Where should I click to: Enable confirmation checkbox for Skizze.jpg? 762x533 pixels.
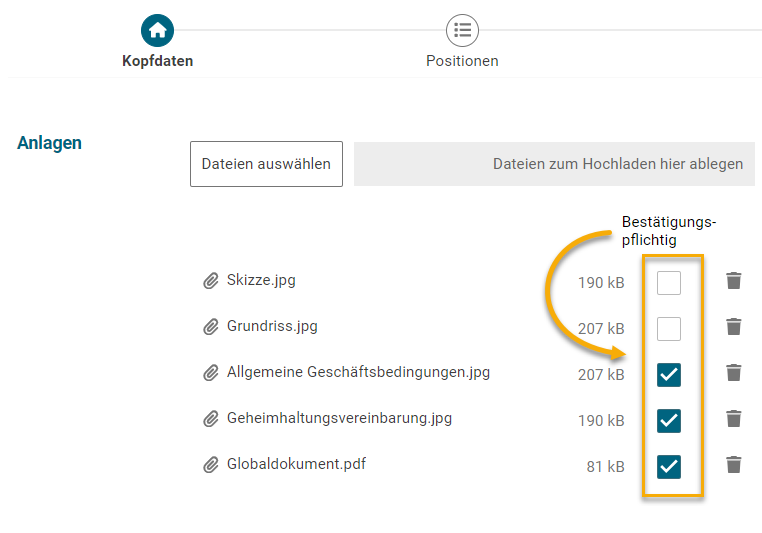click(669, 282)
